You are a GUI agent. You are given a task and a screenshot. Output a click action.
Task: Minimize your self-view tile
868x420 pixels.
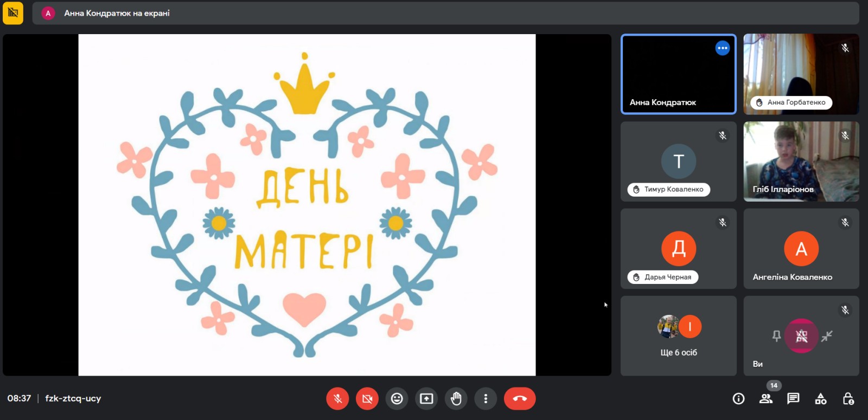point(827,336)
